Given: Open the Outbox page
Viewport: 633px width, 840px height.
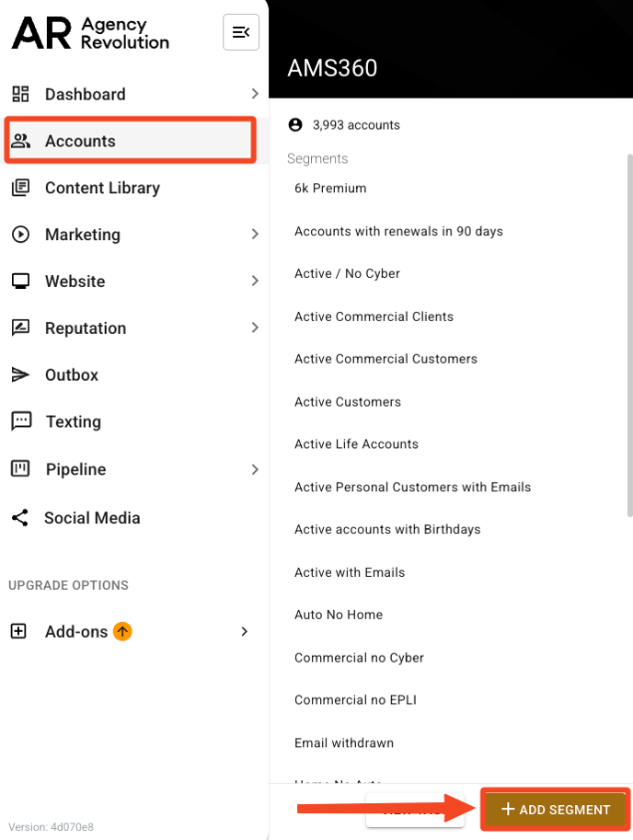Looking at the screenshot, I should point(134,374).
